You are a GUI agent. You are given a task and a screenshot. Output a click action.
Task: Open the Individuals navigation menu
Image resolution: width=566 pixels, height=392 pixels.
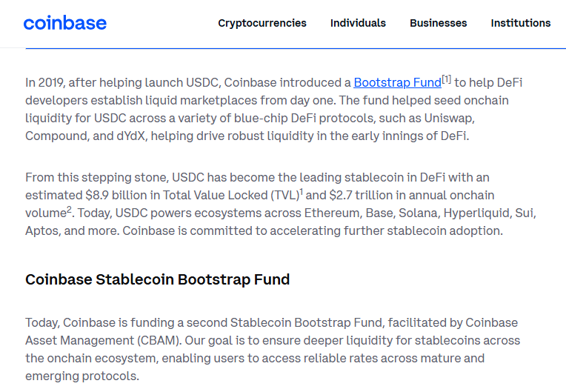point(358,23)
